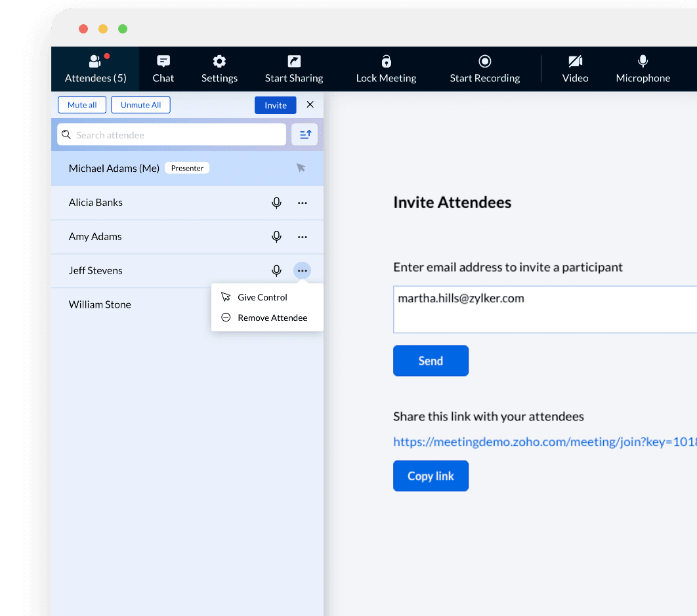Open more options for Alicia Banks
This screenshot has width=697, height=616.
303,203
